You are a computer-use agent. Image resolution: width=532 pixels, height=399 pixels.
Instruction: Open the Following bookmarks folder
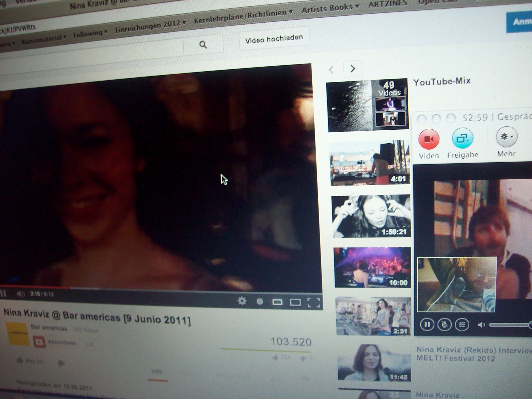(90, 34)
